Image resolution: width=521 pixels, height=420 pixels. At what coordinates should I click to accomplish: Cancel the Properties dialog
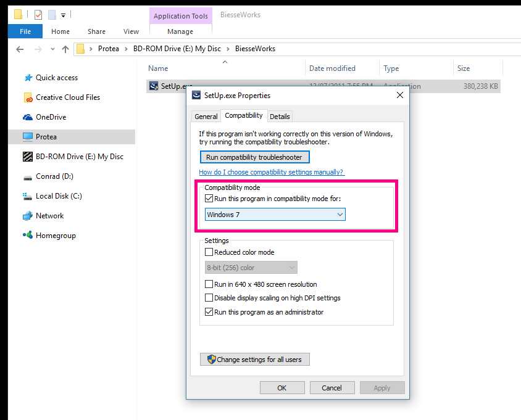(332, 388)
